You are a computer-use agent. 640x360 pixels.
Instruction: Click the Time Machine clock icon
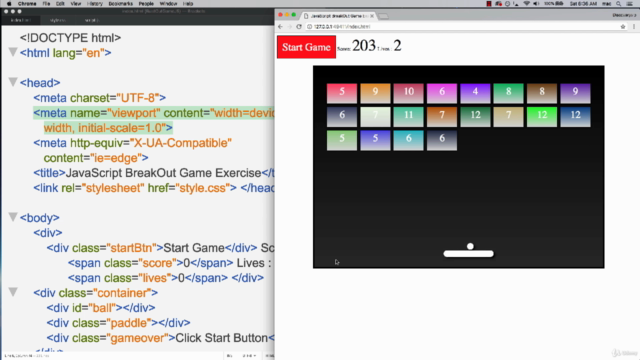pos(507,4)
